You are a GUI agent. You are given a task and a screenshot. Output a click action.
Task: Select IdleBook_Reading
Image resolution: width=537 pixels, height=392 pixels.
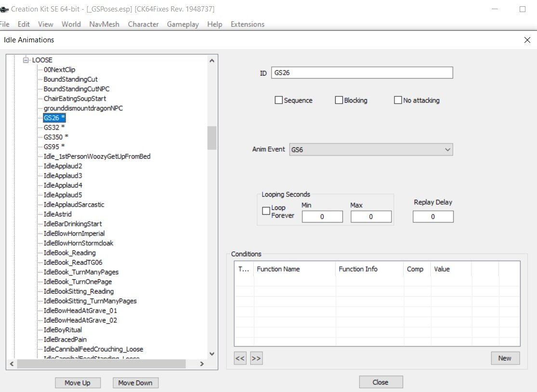(x=69, y=253)
